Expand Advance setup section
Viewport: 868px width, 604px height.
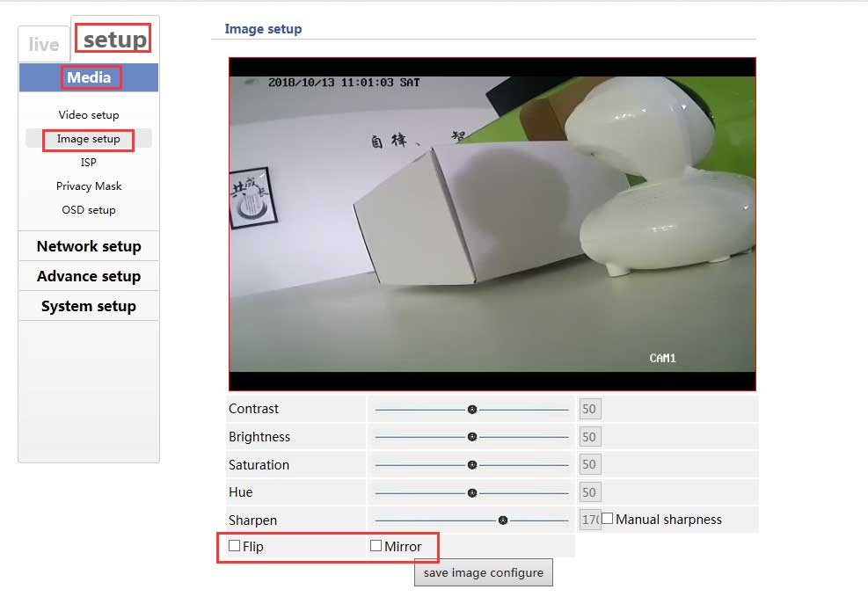coord(89,276)
